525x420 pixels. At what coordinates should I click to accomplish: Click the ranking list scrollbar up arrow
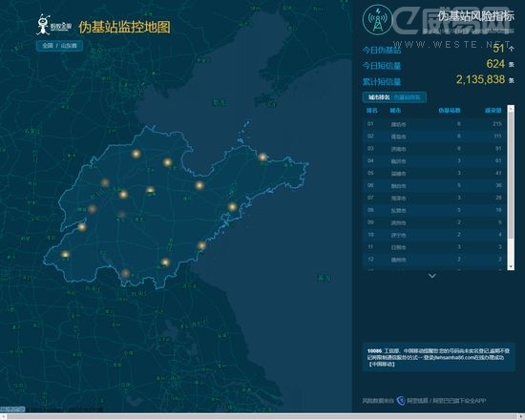coord(511,108)
